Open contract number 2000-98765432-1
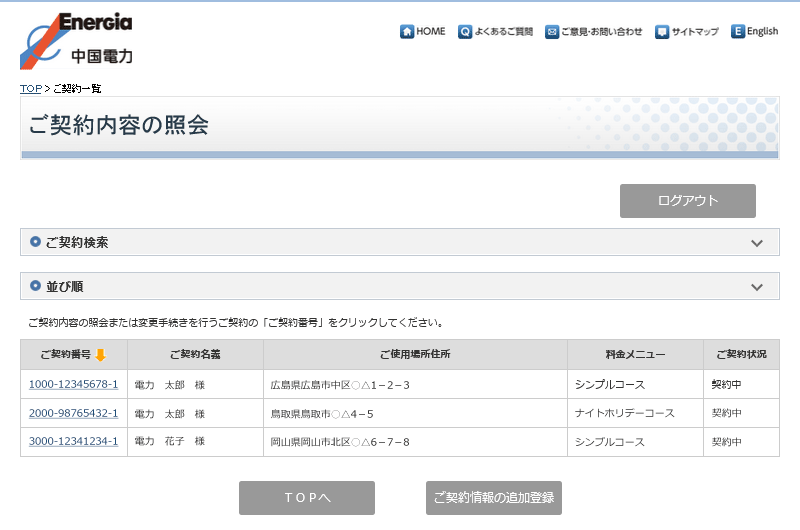 point(73,413)
